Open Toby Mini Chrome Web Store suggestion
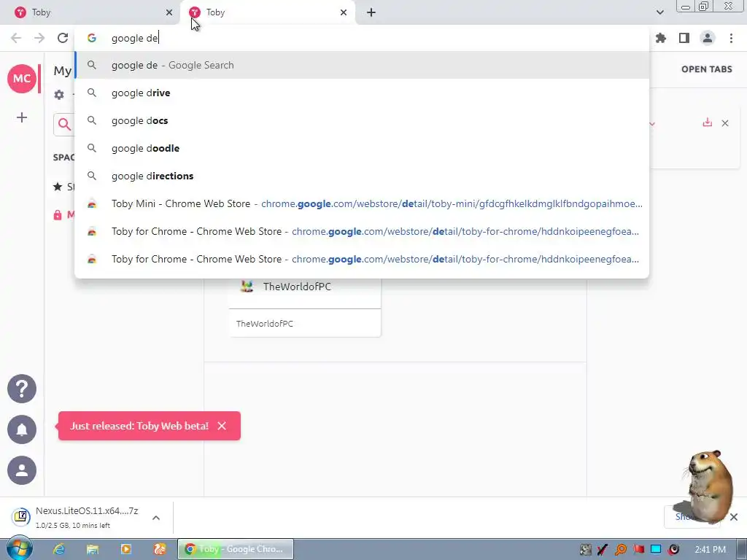747x560 pixels. click(362, 203)
